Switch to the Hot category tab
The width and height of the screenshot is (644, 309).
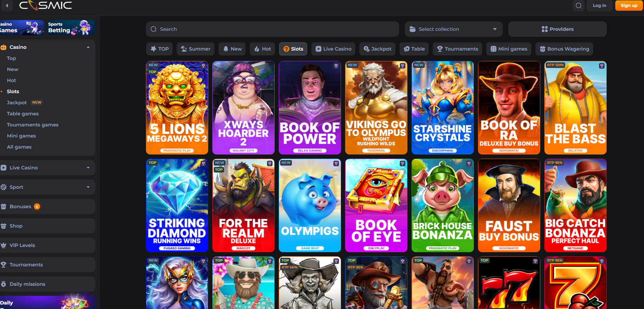tap(263, 49)
